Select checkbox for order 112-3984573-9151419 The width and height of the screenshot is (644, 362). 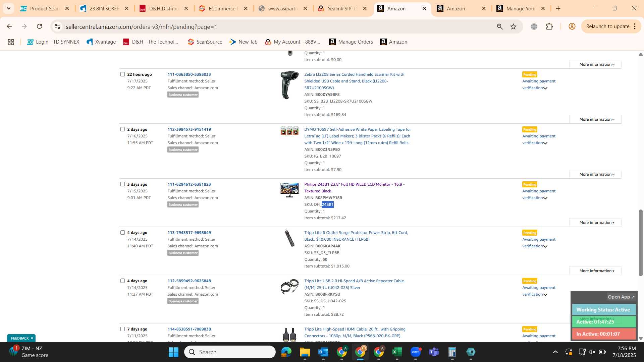122,129
